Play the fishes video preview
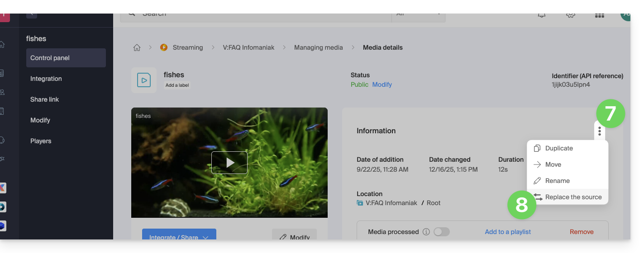 (x=229, y=163)
